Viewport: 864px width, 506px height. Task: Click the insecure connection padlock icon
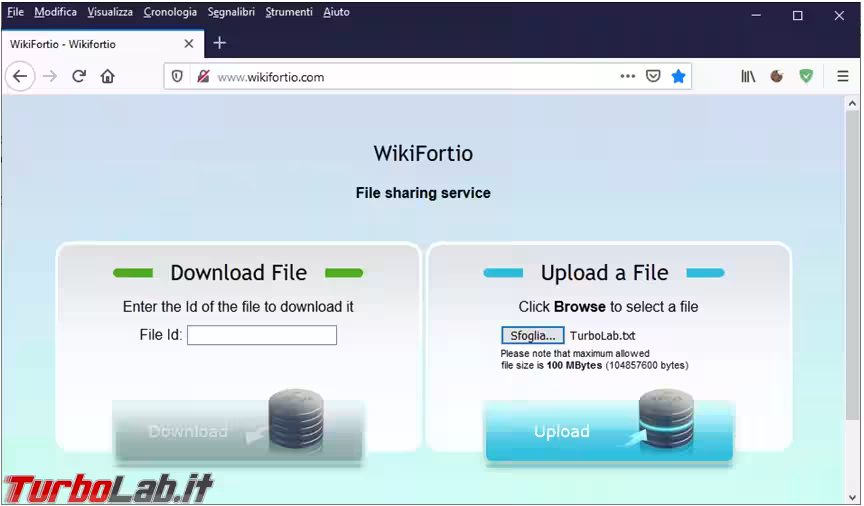pyautogui.click(x=203, y=77)
